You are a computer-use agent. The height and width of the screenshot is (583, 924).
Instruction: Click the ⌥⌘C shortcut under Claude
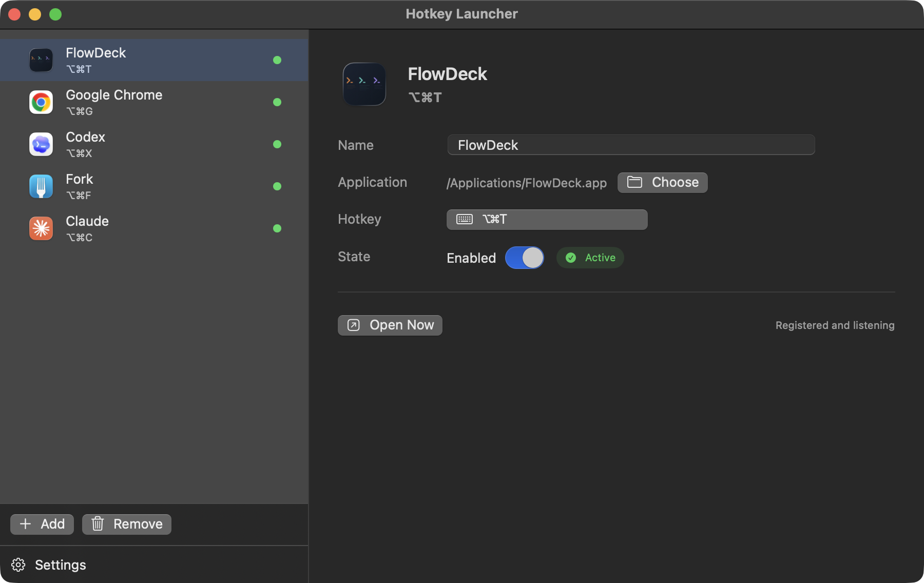[80, 238]
